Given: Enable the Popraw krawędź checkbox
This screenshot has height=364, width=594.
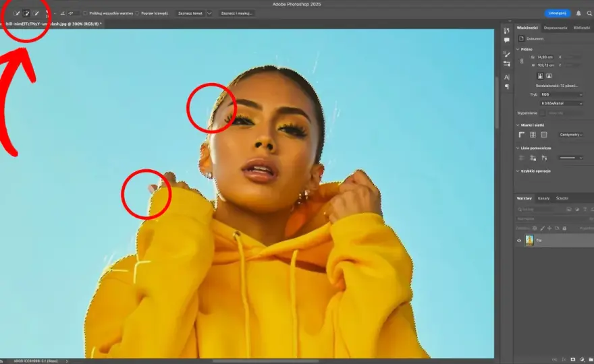Looking at the screenshot, I should coord(137,13).
